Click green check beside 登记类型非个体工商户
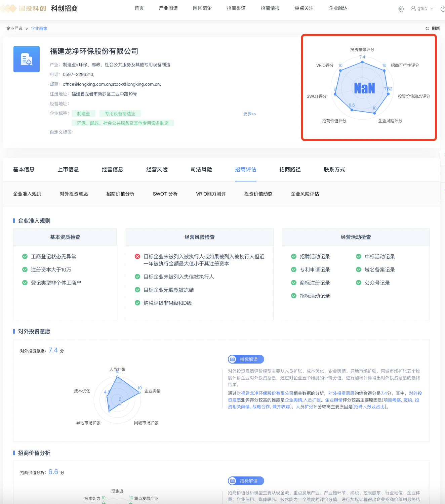The height and width of the screenshot is (504, 445). pyautogui.click(x=25, y=283)
